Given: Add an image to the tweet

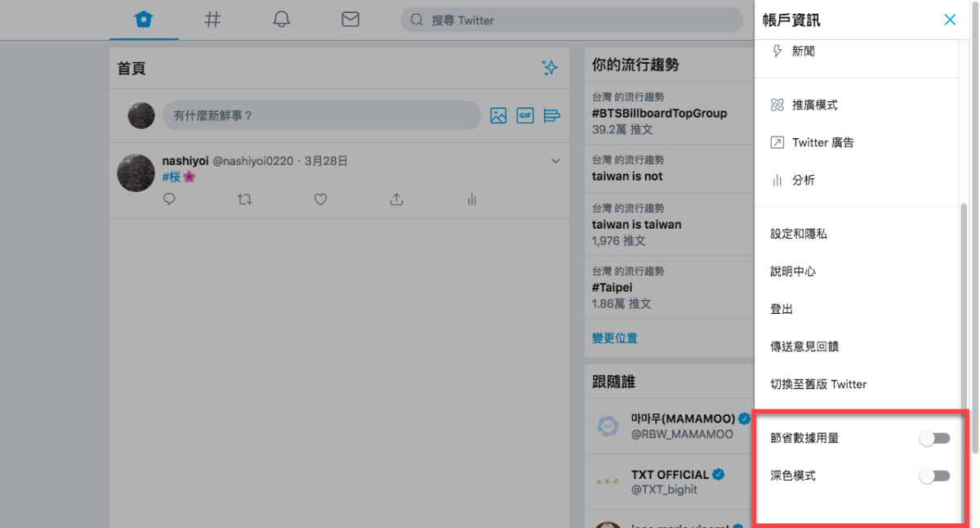Looking at the screenshot, I should tap(498, 115).
